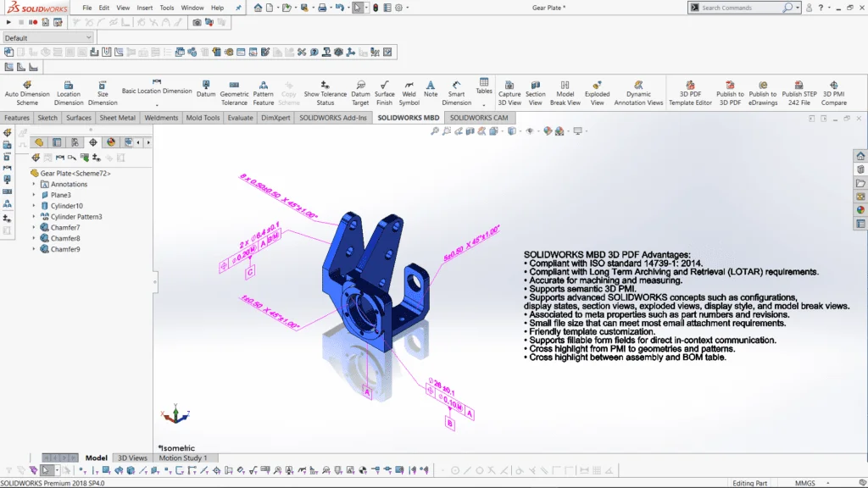Switch to the Features tab
Viewport: 868px width, 488px height.
coord(17,117)
